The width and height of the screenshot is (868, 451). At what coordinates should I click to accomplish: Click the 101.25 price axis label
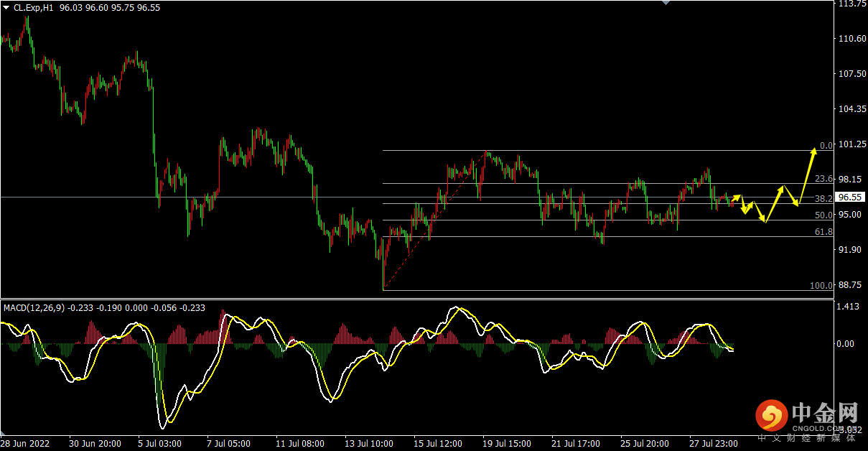pos(852,144)
